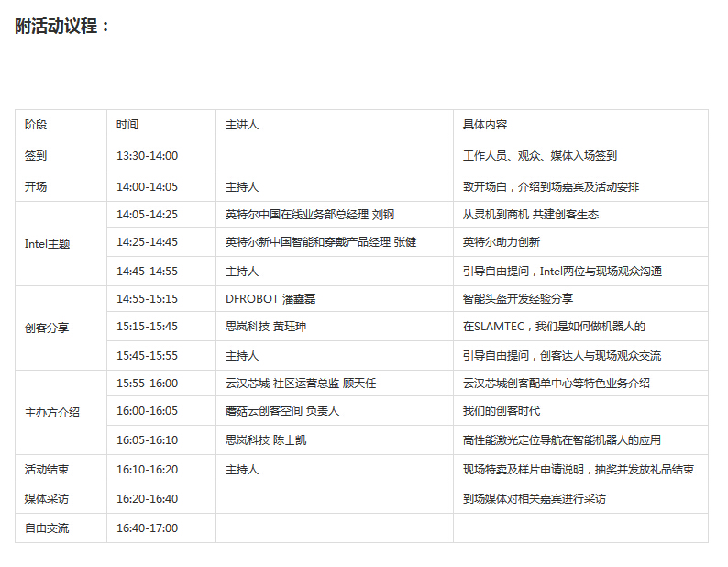This screenshot has height=567, width=728.
Task: Select the 13:30-14:00 time cell
Action: pos(147,156)
